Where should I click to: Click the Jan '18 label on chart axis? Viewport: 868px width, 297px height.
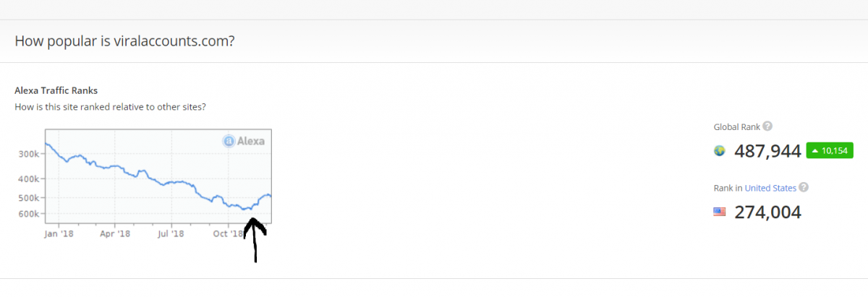click(59, 233)
